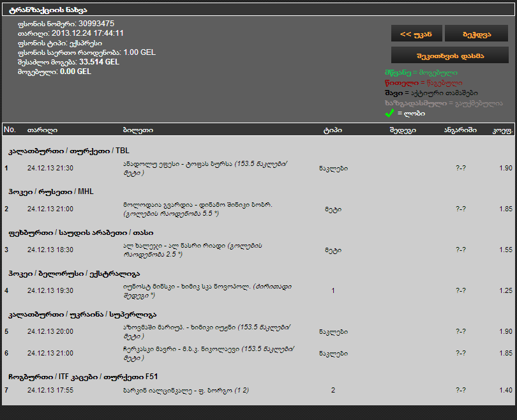Click the 'ბეჭდვა' print button
The height and width of the screenshot is (420, 517).
click(476, 34)
